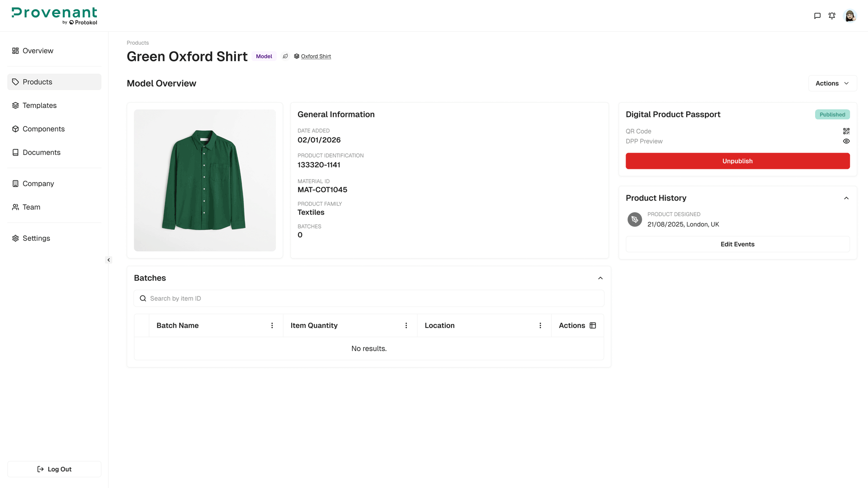The width and height of the screenshot is (868, 488).
Task: Click the leaf icon next to Model badge
Action: point(285,56)
